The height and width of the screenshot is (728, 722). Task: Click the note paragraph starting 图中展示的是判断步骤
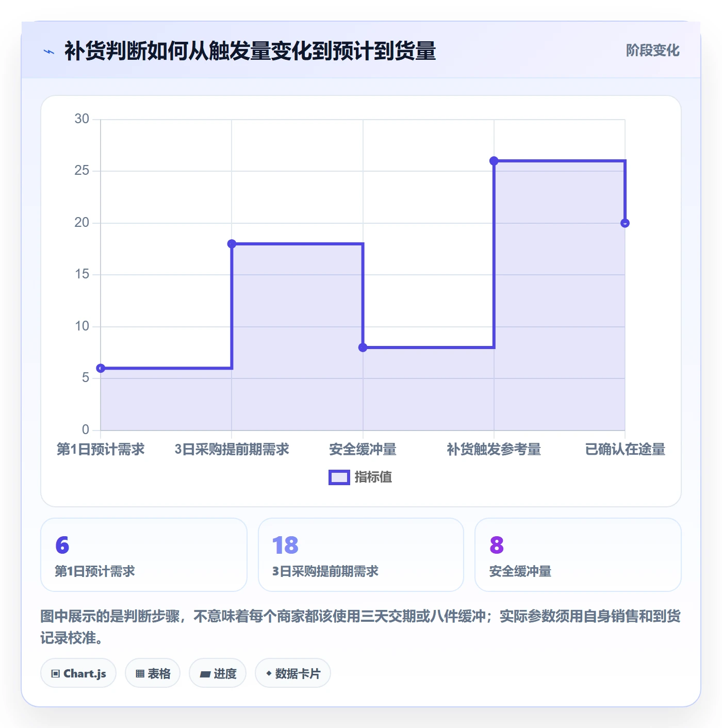click(x=360, y=627)
